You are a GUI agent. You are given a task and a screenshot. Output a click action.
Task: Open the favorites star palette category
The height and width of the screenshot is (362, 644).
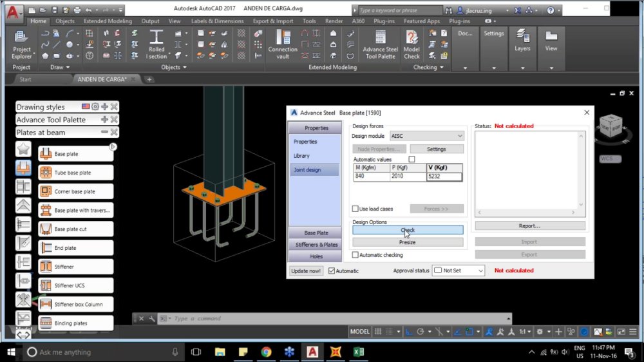pos(23,149)
